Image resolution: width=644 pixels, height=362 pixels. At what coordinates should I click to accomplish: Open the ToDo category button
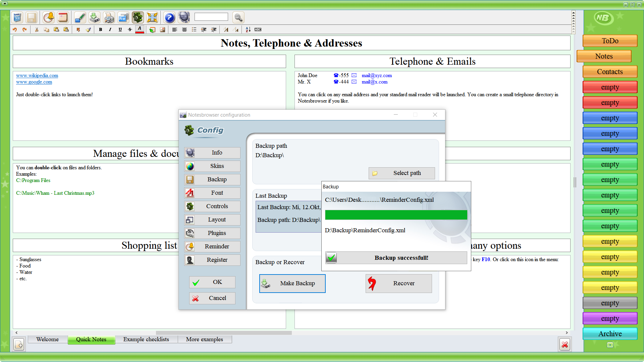point(610,41)
